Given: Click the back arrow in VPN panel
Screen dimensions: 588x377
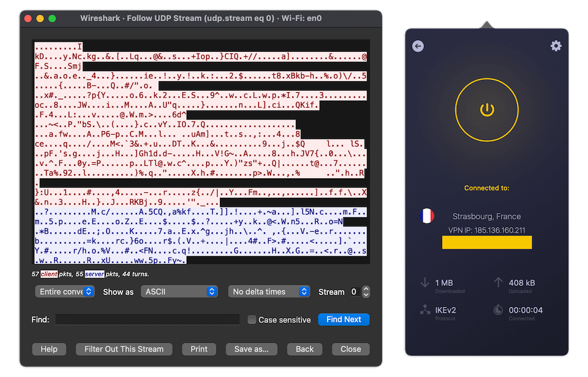Looking at the screenshot, I should click(x=418, y=46).
